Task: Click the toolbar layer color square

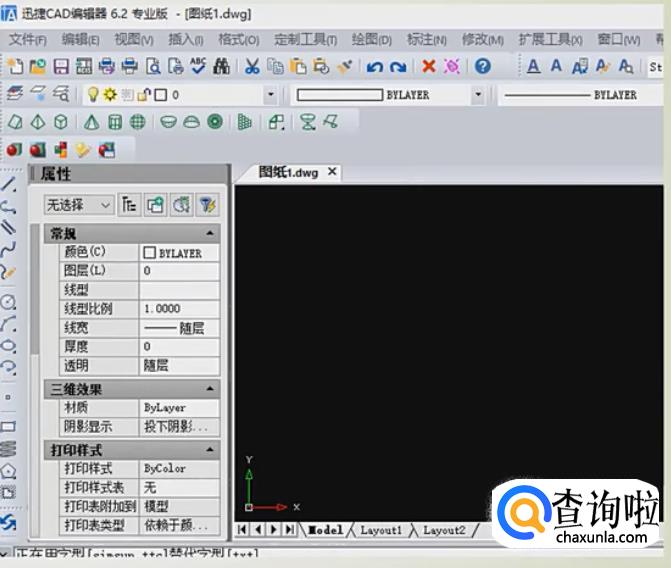Action: pos(160,95)
